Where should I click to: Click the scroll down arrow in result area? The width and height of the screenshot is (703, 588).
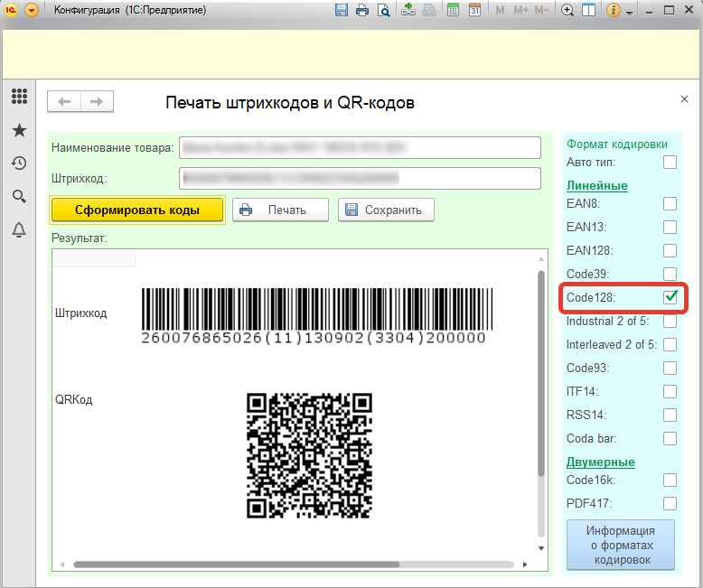(x=541, y=548)
